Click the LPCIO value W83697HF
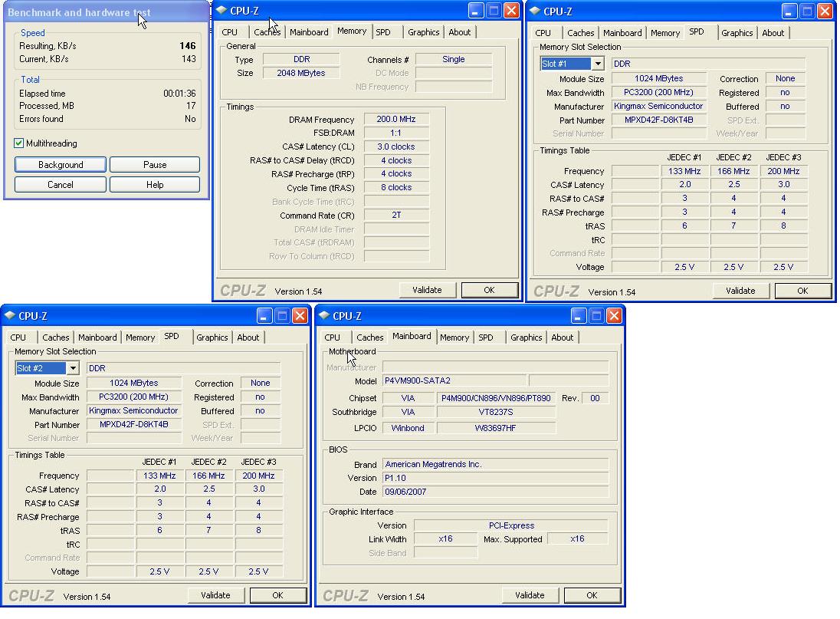 496,428
